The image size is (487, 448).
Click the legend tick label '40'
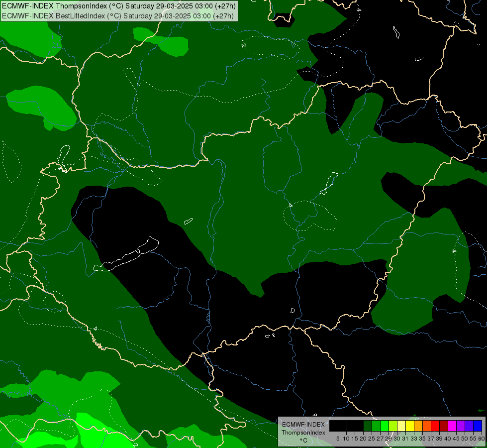click(448, 439)
